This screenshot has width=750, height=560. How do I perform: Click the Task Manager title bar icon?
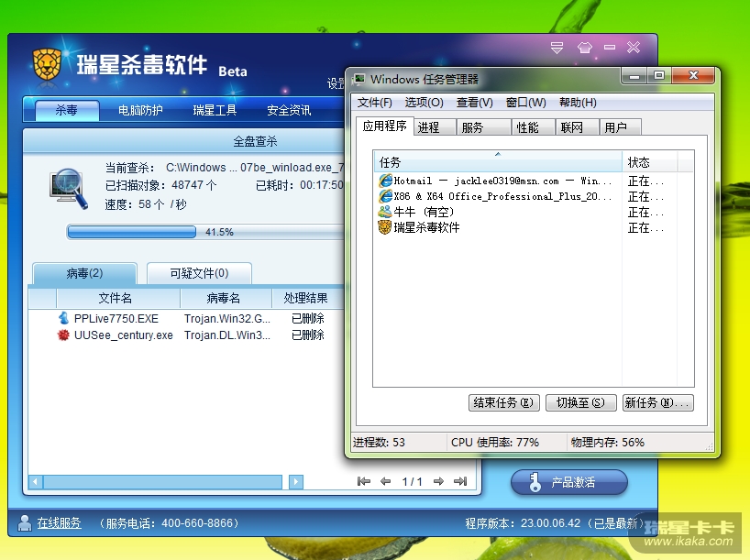point(358,79)
